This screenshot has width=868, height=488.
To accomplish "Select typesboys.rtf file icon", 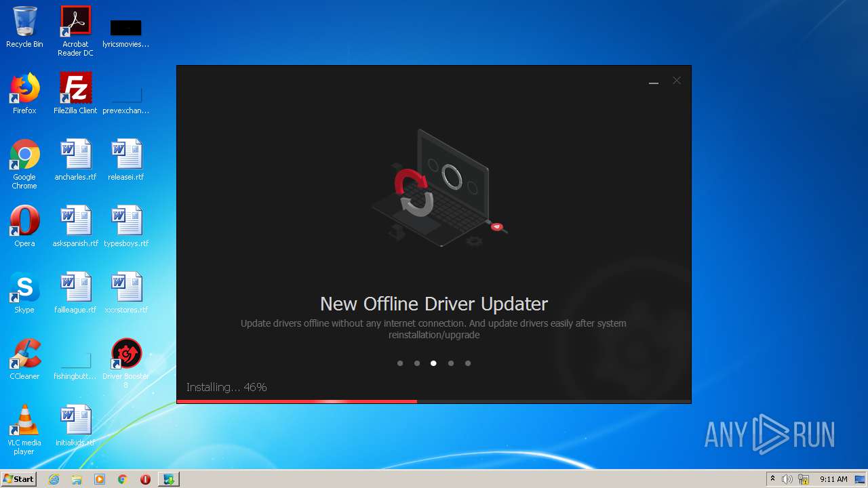I will coord(126,226).
